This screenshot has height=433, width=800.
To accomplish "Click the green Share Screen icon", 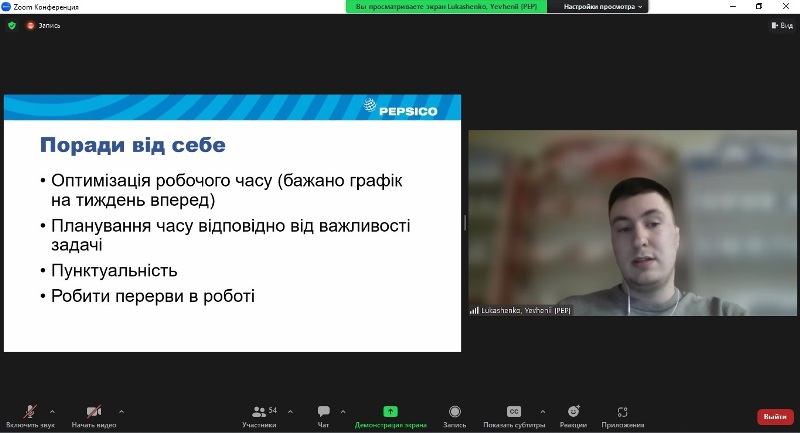I will click(x=390, y=411).
